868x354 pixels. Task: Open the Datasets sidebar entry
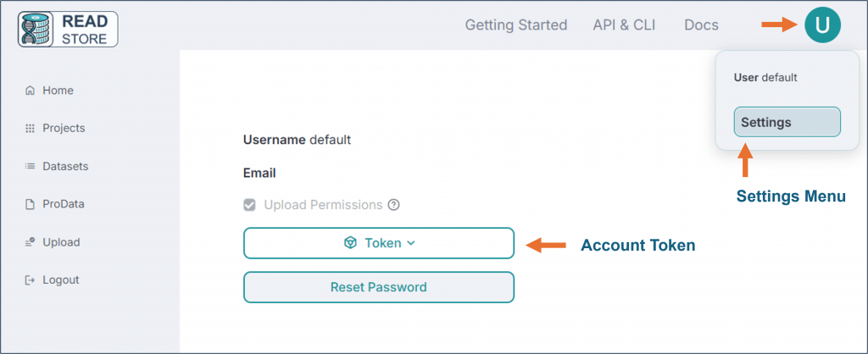click(x=65, y=167)
